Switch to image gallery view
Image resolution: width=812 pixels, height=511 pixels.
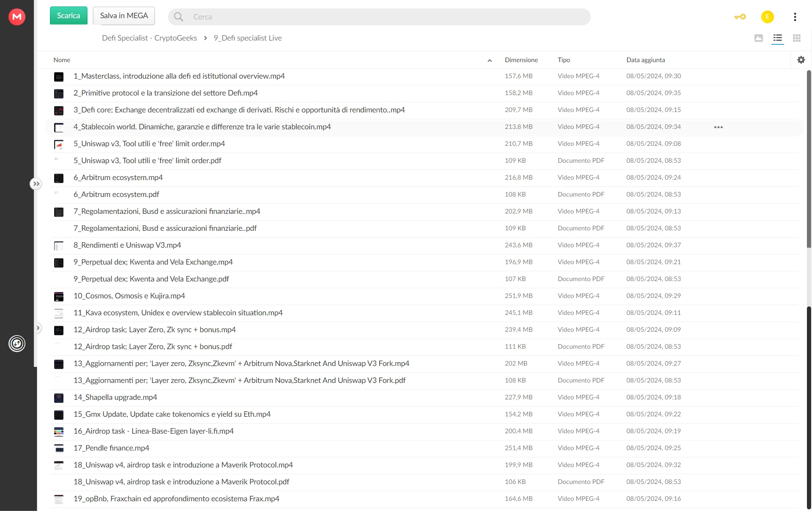click(x=759, y=38)
